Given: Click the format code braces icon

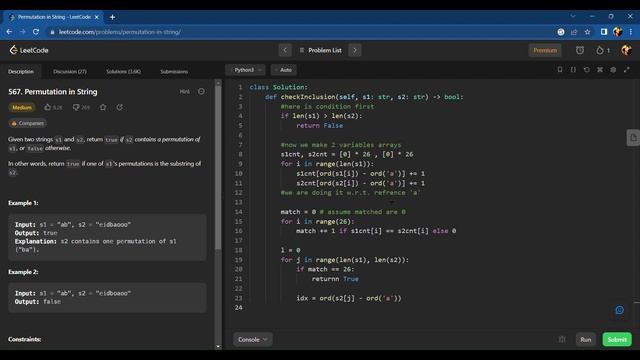Looking at the screenshot, I should [573, 70].
